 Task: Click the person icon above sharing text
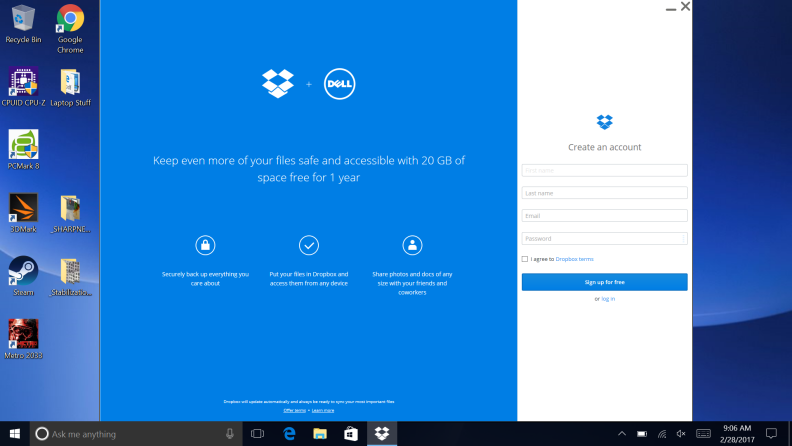tap(412, 245)
